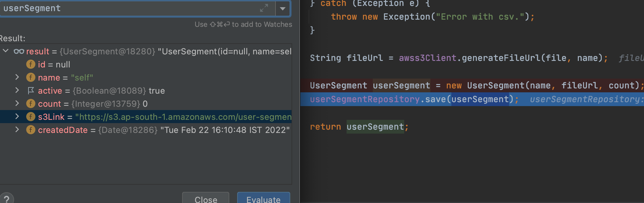Expand the count field node

(17, 103)
